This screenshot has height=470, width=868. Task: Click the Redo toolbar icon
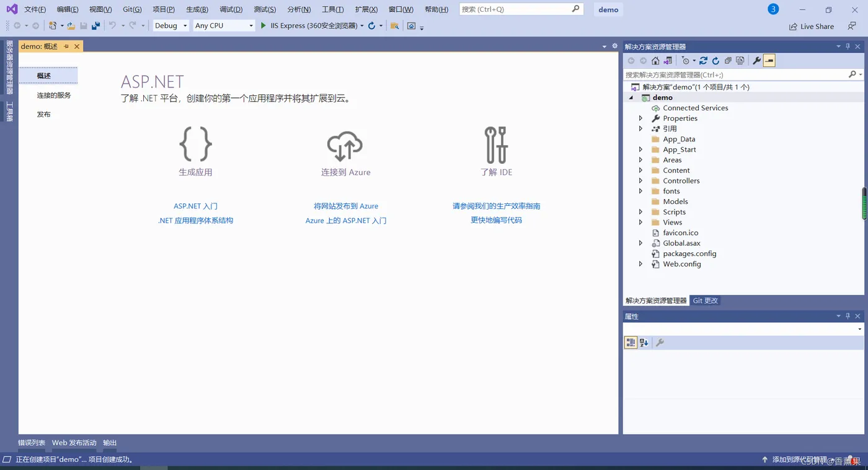click(132, 25)
